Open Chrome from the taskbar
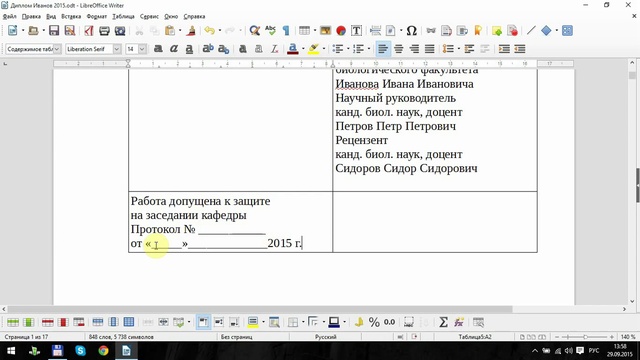Screen dimensions: 640x360 point(103,351)
